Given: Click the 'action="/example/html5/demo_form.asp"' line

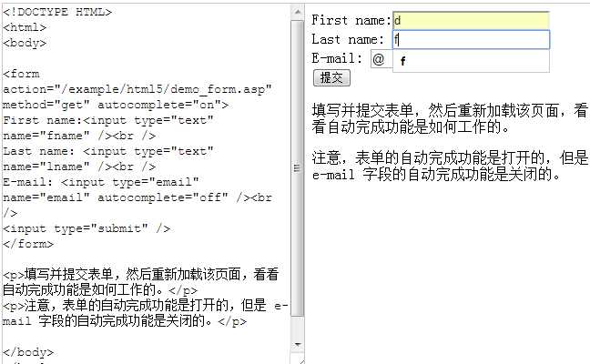Looking at the screenshot, I should pyautogui.click(x=137, y=89).
